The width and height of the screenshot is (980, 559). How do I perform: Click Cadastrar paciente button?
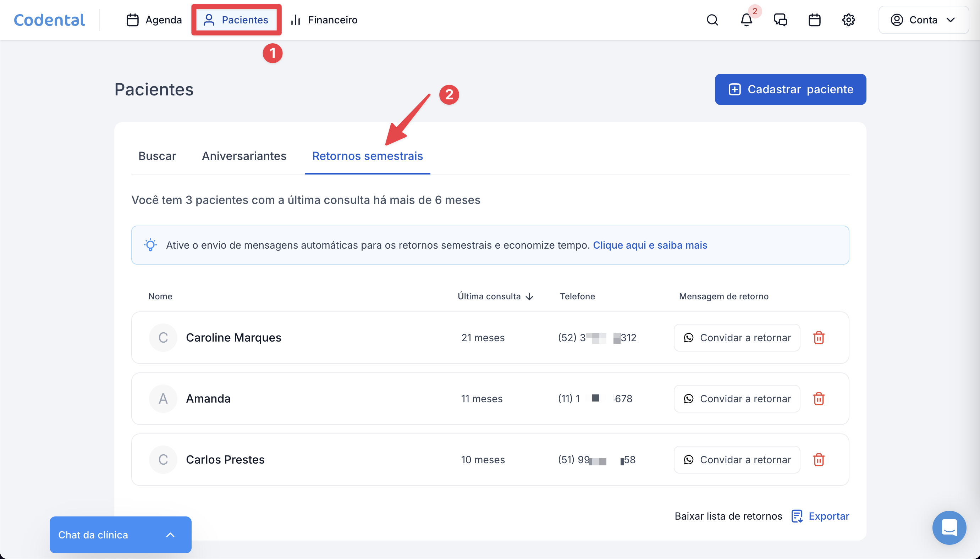pyautogui.click(x=790, y=89)
